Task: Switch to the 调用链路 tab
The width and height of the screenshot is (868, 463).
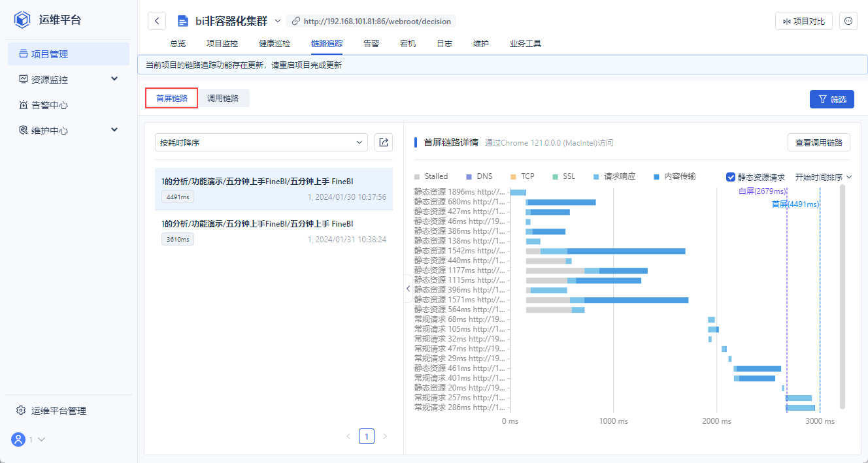Action: point(223,99)
